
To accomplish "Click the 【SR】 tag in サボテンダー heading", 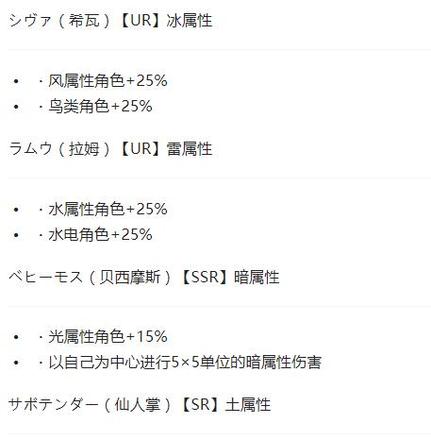I will coord(200,405).
